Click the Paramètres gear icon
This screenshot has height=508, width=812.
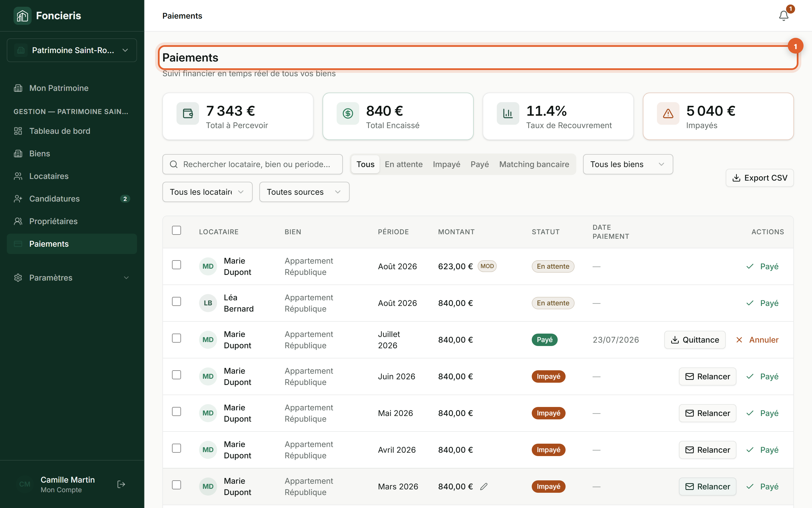[x=18, y=277]
